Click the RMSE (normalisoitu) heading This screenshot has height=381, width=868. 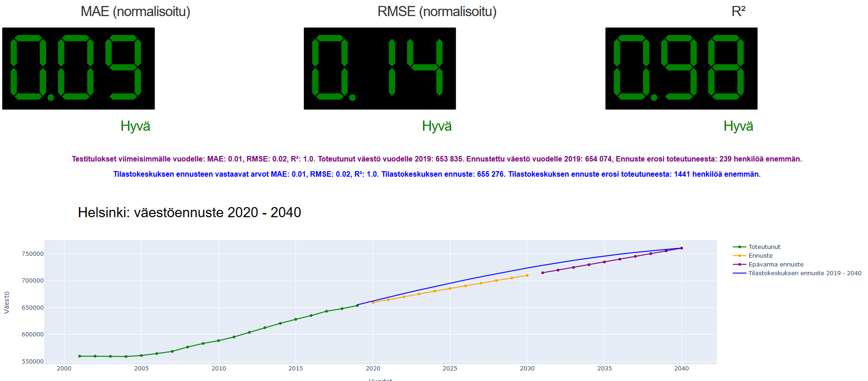(x=437, y=12)
